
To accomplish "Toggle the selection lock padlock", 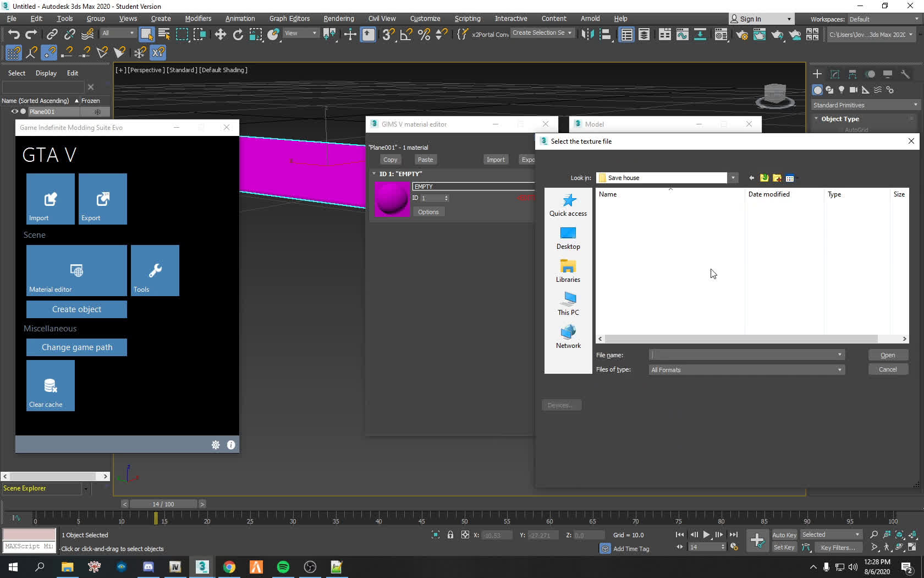I will click(x=450, y=535).
